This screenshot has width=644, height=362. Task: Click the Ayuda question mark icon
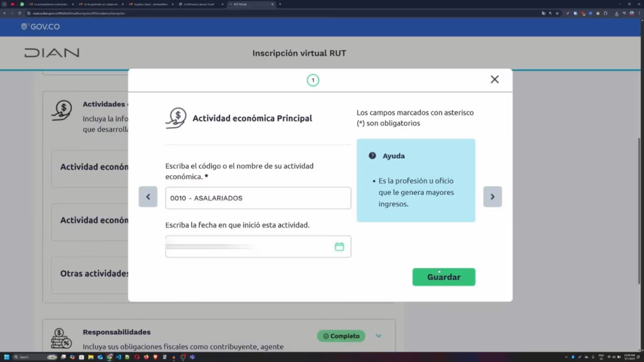click(372, 156)
